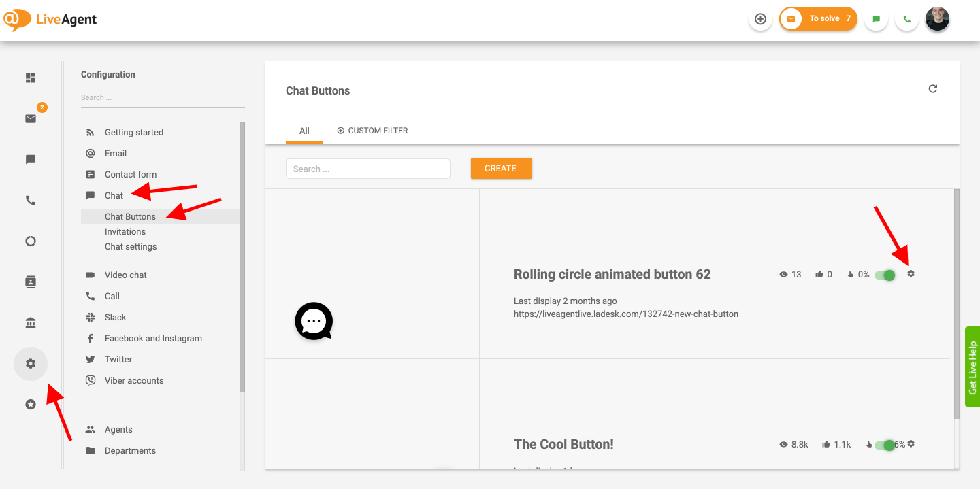Click the orange CREATE button

tap(501, 169)
